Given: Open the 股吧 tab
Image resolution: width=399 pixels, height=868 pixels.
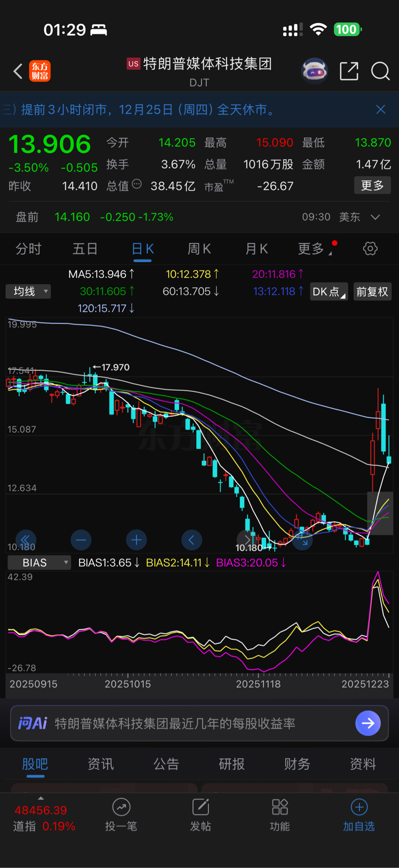Looking at the screenshot, I should (35, 764).
